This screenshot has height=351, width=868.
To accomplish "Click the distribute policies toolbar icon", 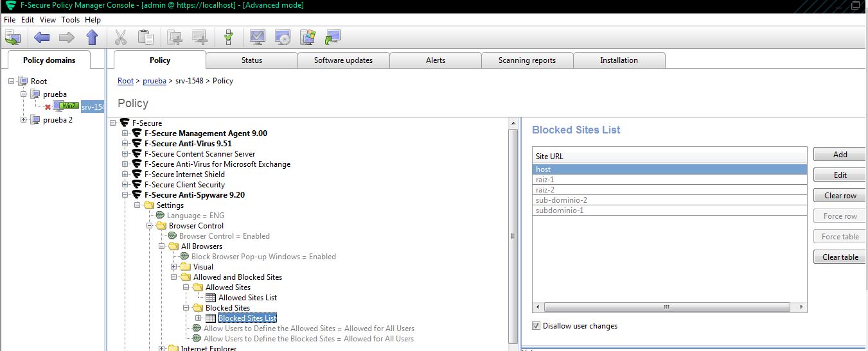I will pos(13,37).
